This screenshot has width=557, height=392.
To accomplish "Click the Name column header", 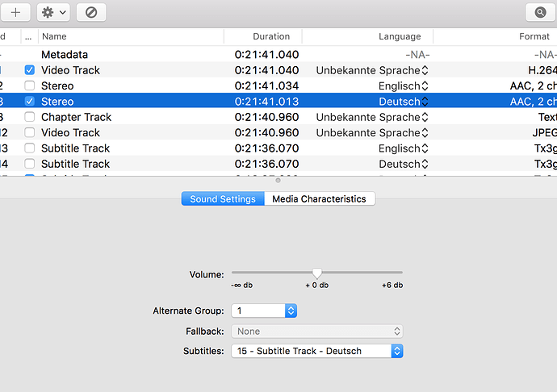I will click(x=54, y=36).
